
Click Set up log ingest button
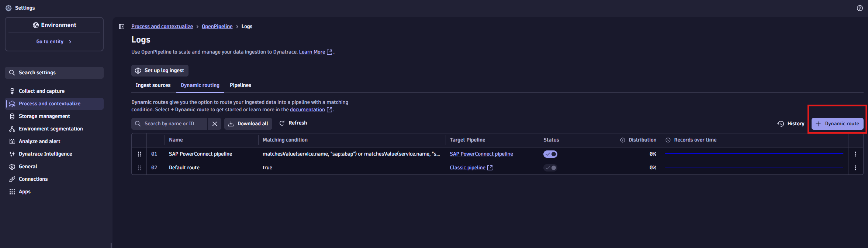(x=160, y=71)
